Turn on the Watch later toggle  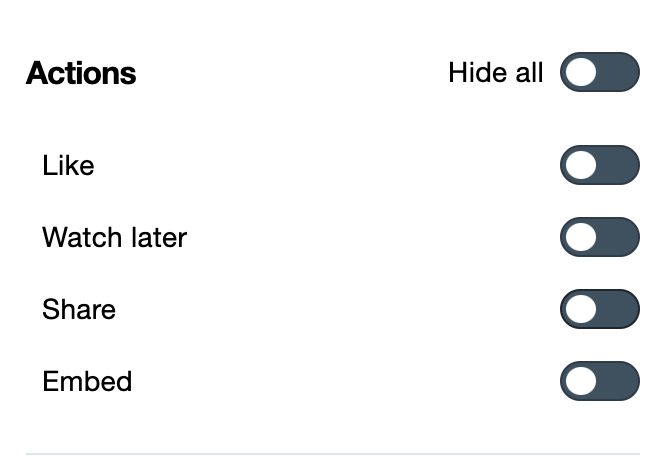[x=599, y=237]
